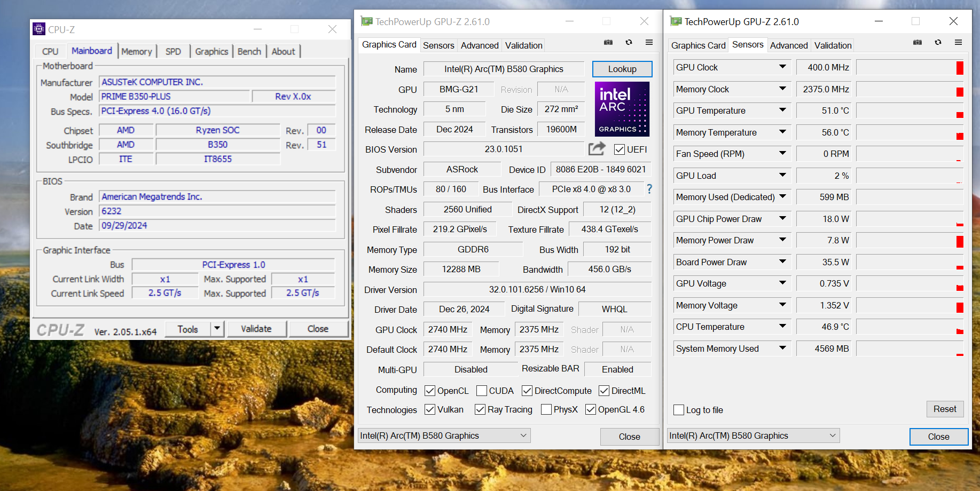980x491 pixels.
Task: Click the Lookup button
Action: tap(622, 69)
